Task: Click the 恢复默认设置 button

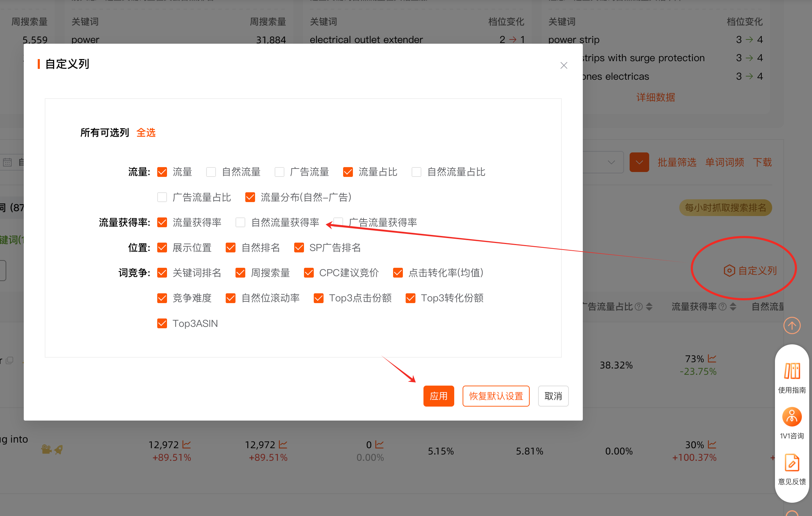Action: click(496, 396)
